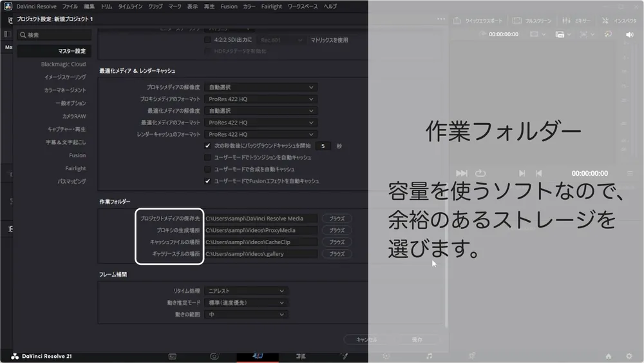Enable ユーザーモードでトランジションを自動キャッシュ checkbox
The width and height of the screenshot is (644, 363).
click(207, 157)
